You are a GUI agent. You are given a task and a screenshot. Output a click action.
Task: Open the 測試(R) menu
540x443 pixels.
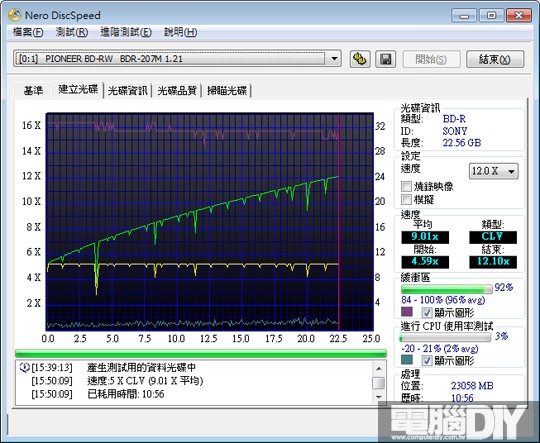click(72, 32)
